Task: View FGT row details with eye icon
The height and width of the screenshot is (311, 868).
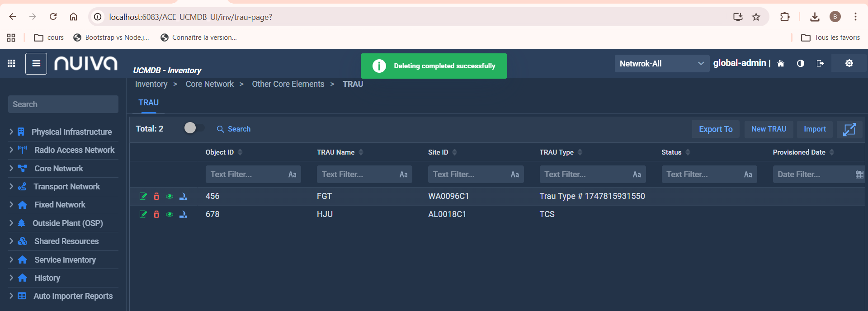Action: [170, 196]
